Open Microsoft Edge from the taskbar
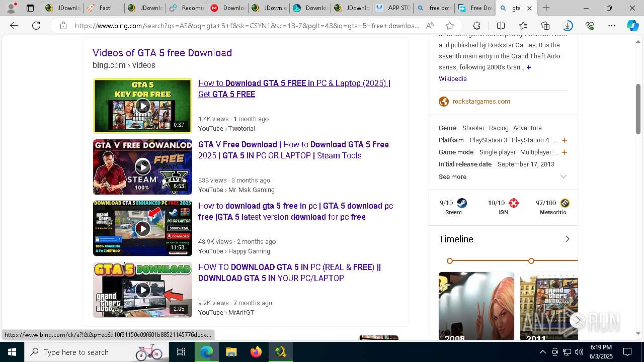The width and height of the screenshot is (644, 362). pos(207,352)
